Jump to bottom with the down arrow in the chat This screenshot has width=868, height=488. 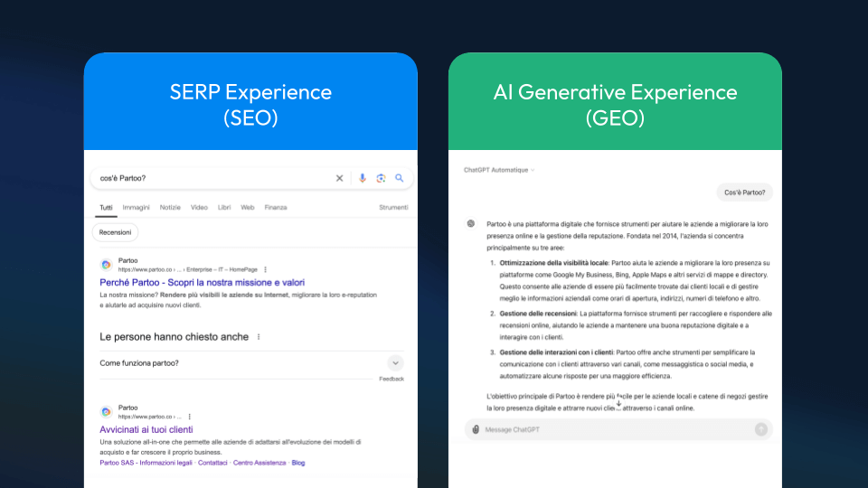click(x=618, y=403)
